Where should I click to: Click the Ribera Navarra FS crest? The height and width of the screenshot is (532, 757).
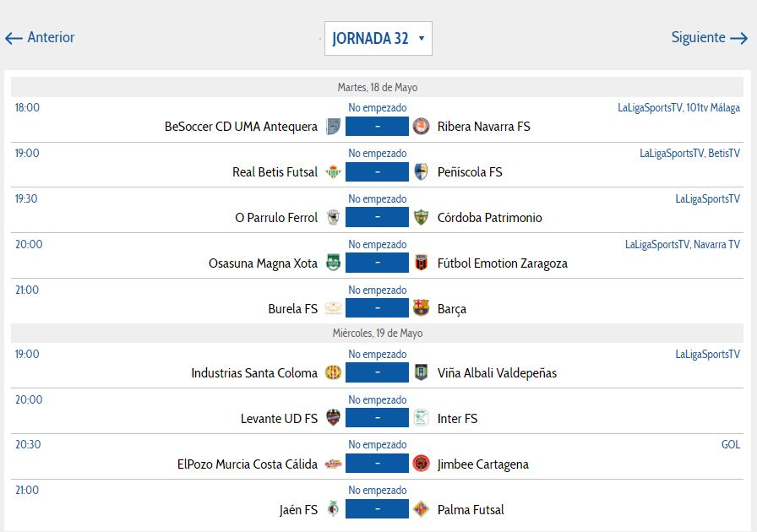pyautogui.click(x=421, y=126)
